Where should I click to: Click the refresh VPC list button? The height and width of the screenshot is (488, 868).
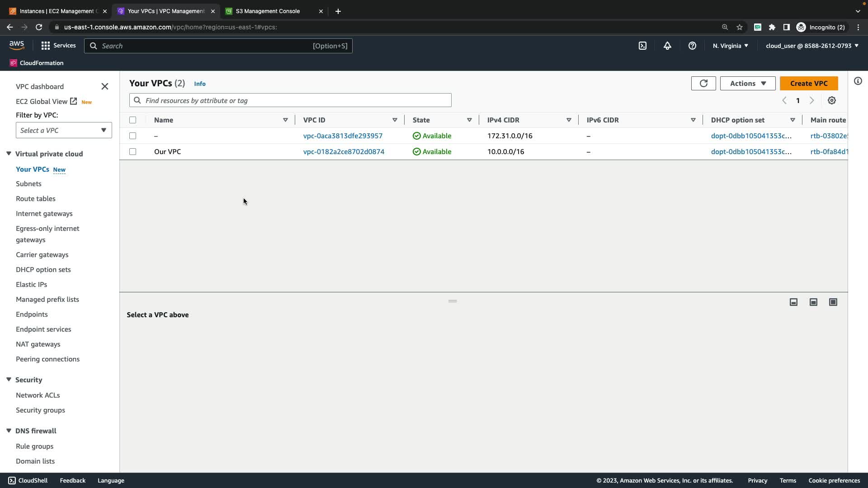pos(703,83)
